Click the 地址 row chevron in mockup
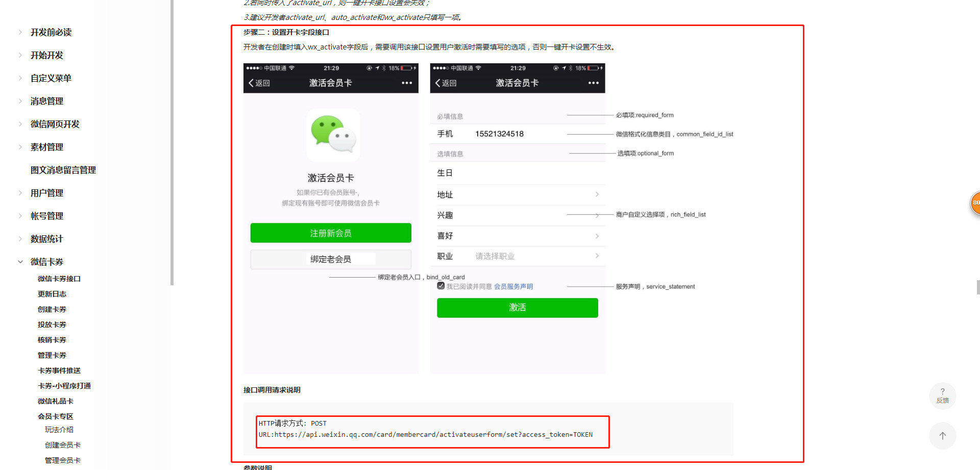This screenshot has width=980, height=470. click(x=597, y=194)
